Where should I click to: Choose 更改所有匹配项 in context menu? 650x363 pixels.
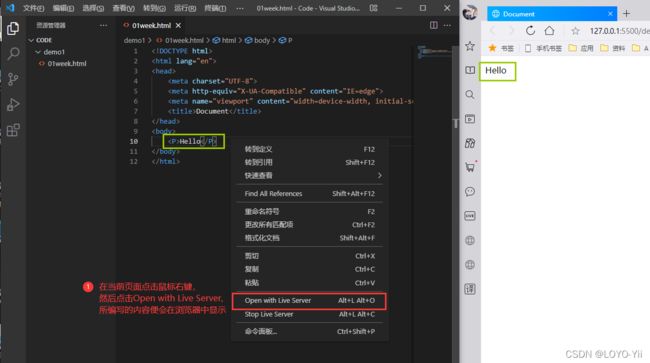coord(310,225)
